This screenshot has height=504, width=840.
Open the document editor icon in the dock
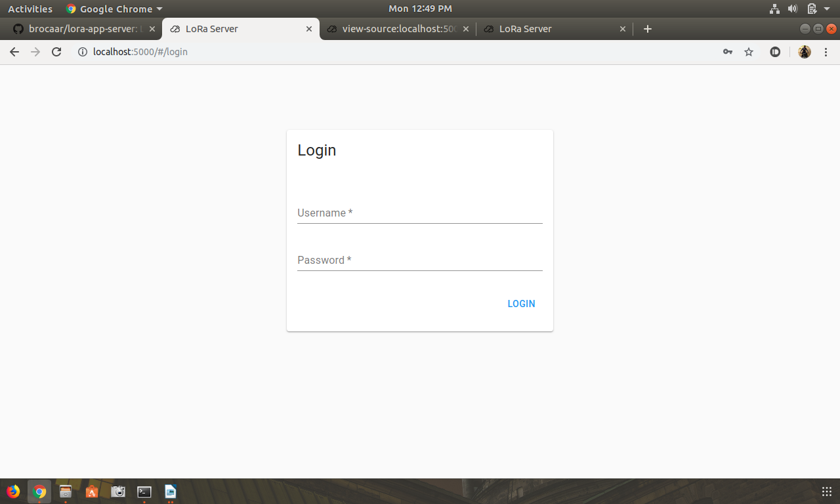click(x=171, y=492)
